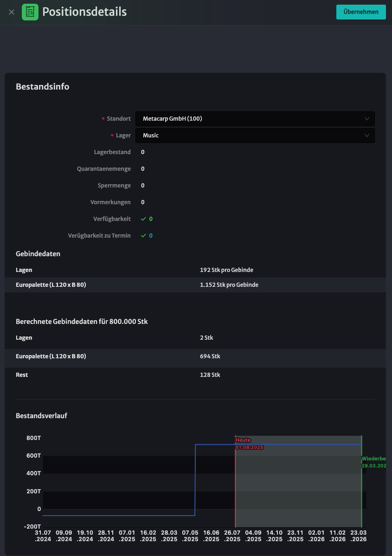Click the '694 Stk' Europalette value
392x556 pixels.
tap(210, 356)
